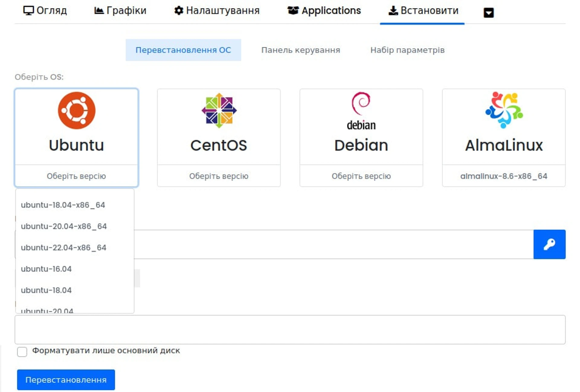
Task: Click the Debian name heading
Action: click(361, 145)
